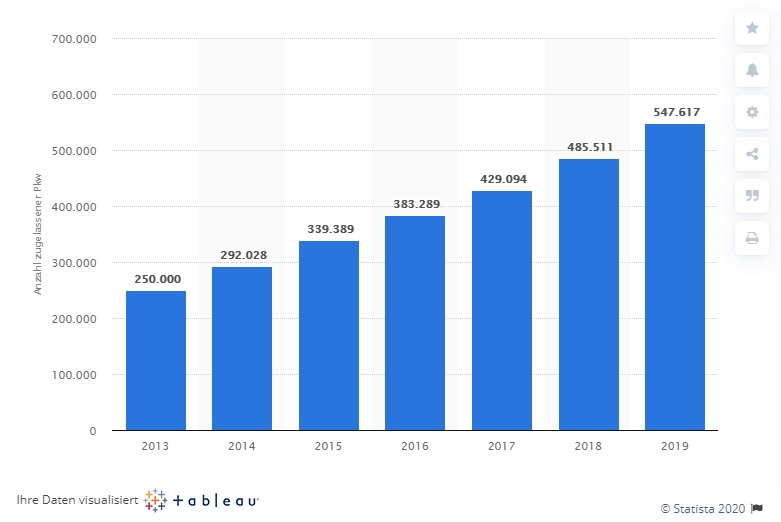Click the Ihre Daten visualisiert text
Viewport: 781px width, 522px height.
77,500
